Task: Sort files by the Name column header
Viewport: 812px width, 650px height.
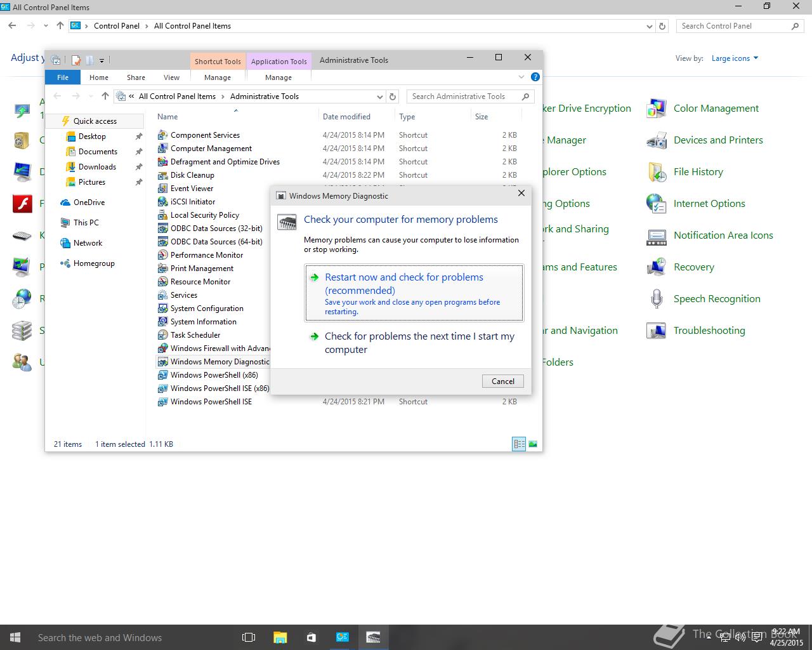Action: 167,117
